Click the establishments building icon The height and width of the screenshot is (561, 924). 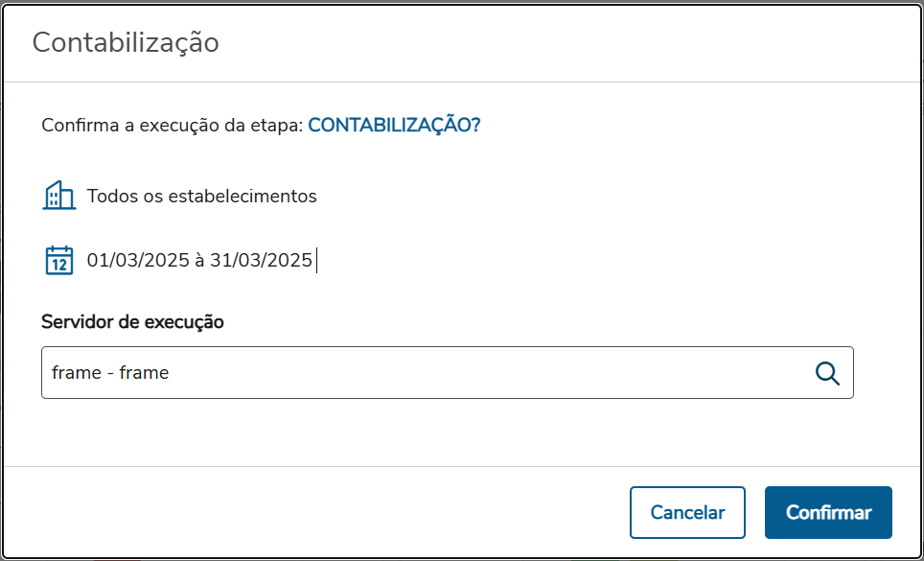coord(59,196)
